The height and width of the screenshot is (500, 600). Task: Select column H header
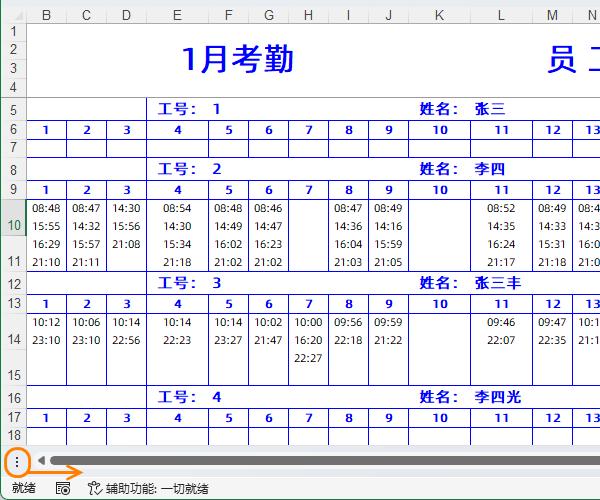tap(308, 15)
